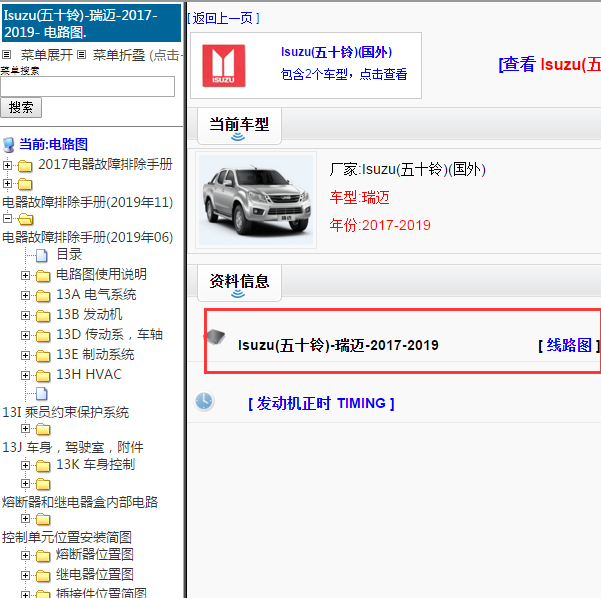This screenshot has height=598, width=601.
Task: Click folder icon of 继电器位置图
Action: click(x=43, y=575)
